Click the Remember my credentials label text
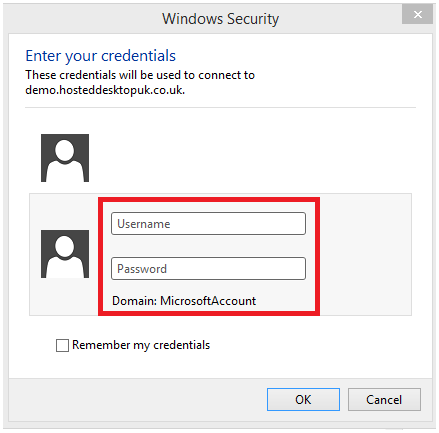Image resolution: width=439 pixels, height=433 pixels. pyautogui.click(x=141, y=345)
